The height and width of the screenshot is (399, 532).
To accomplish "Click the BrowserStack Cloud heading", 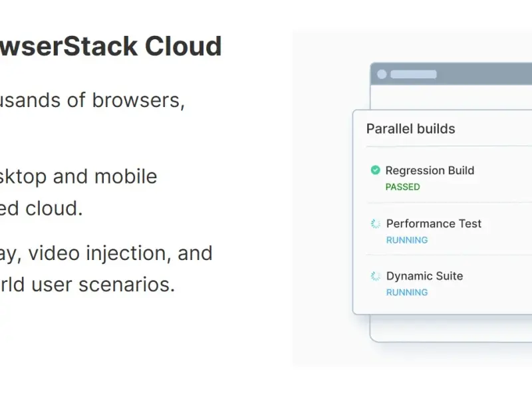I will (110, 46).
